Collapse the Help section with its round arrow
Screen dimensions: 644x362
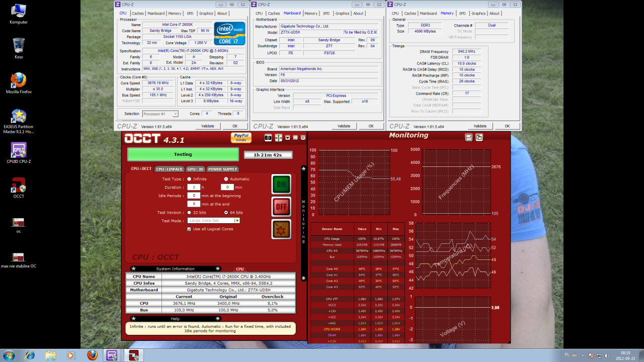click(x=218, y=318)
